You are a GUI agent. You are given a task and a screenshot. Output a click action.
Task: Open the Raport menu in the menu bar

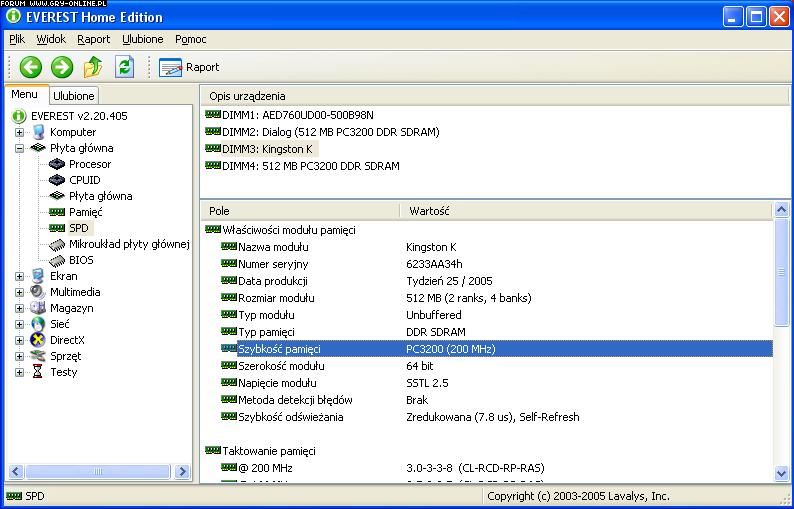94,39
